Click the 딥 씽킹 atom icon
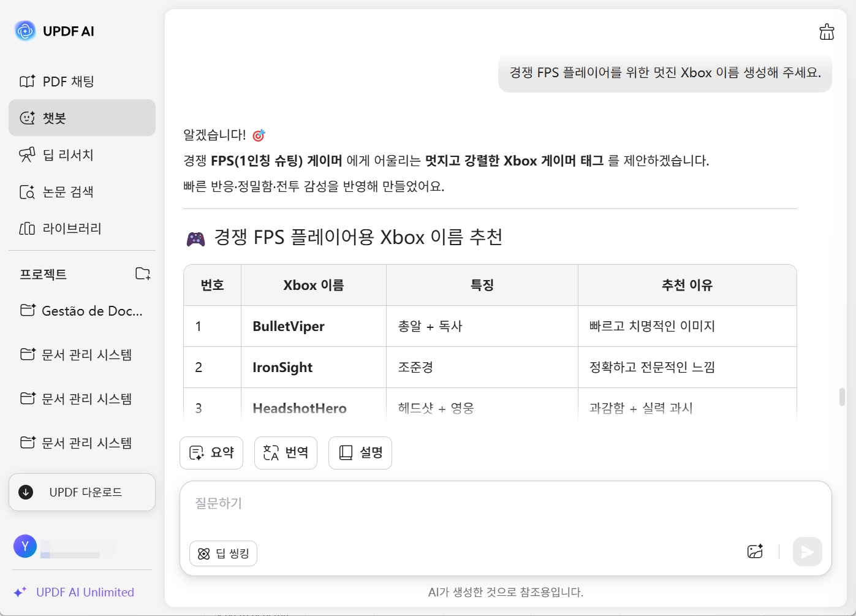Viewport: 856px width, 616px height. (x=204, y=554)
